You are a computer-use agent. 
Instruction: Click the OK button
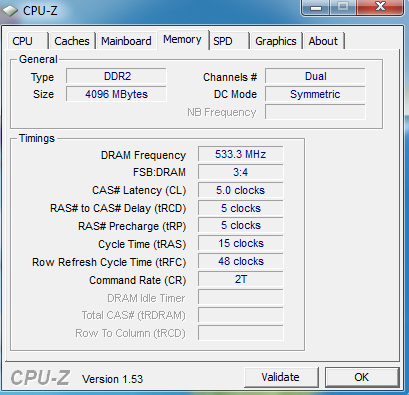(362, 377)
